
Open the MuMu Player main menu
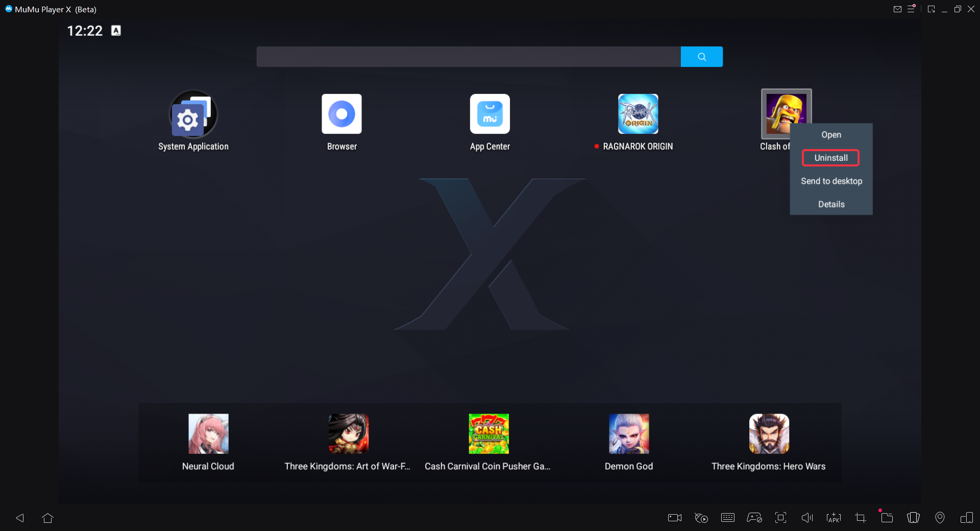tap(911, 9)
